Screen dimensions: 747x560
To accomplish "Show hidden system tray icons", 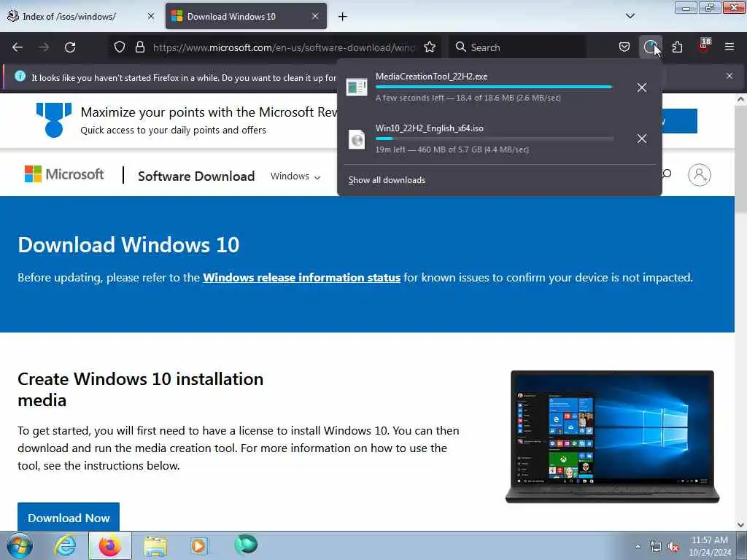I will (638, 547).
